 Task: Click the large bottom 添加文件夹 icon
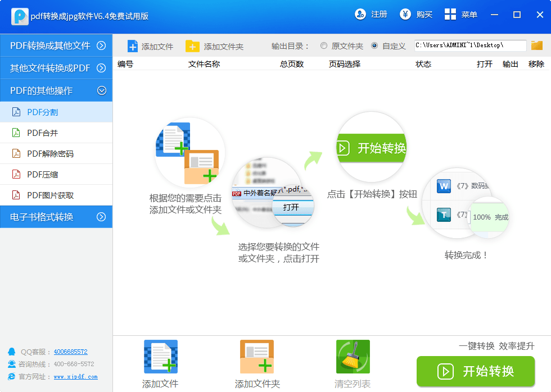(x=257, y=357)
